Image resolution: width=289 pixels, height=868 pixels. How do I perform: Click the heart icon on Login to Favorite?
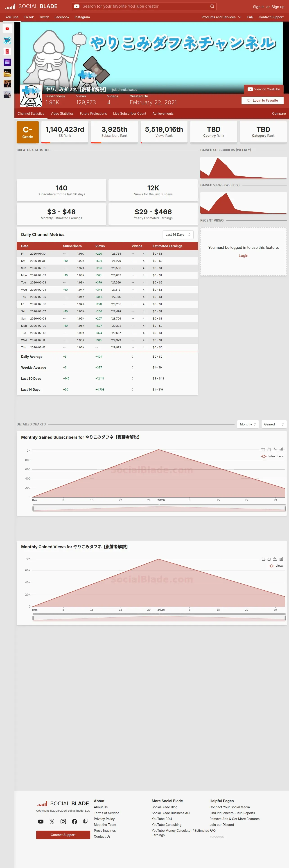(x=249, y=101)
